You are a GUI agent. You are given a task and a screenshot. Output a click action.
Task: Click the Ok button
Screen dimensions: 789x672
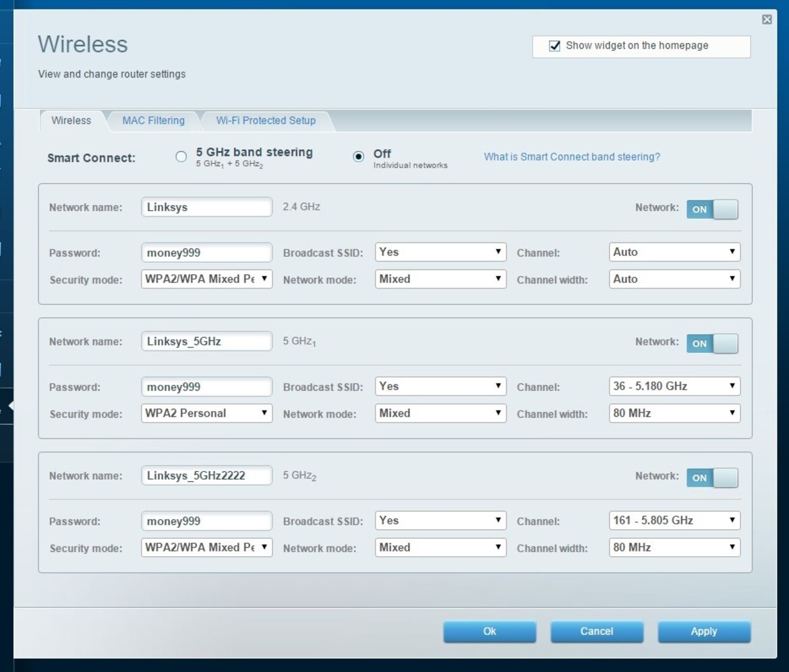tap(490, 632)
